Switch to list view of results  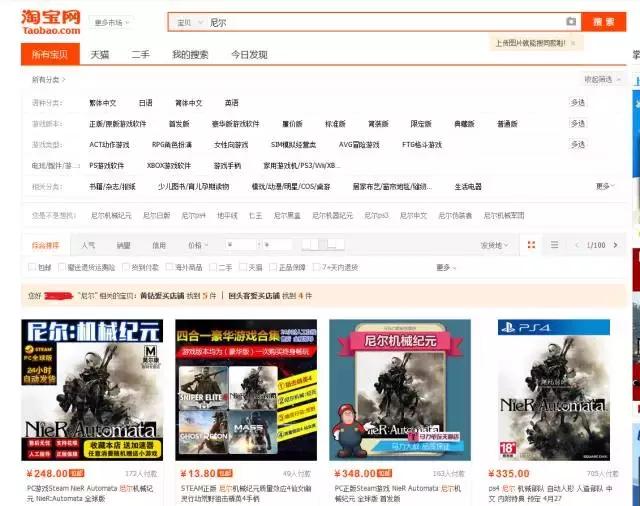[554, 245]
